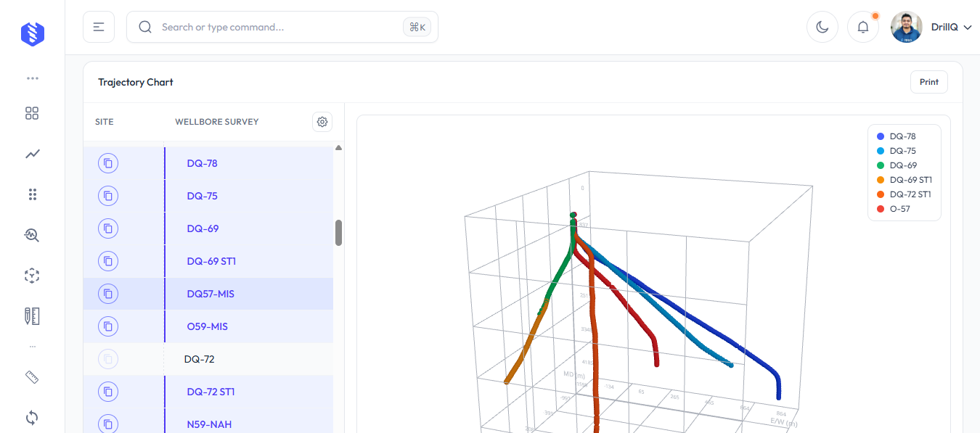
Task: Click the SITE column header
Action: 105,122
